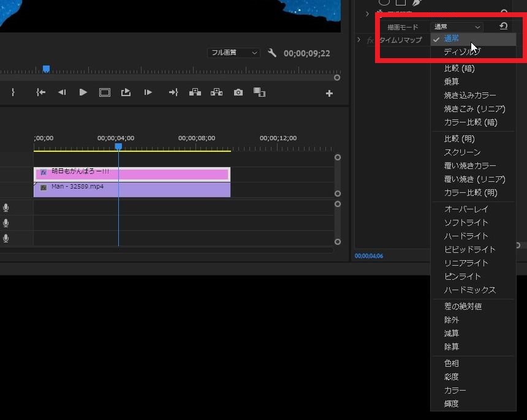Select the Man - 32589.mp4 clip
The image size is (527, 420).
click(132, 190)
